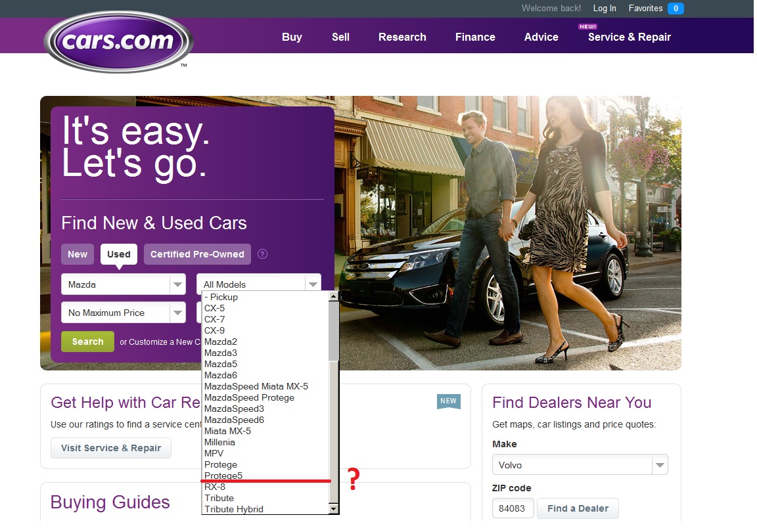Click the green Search button

coord(87,342)
